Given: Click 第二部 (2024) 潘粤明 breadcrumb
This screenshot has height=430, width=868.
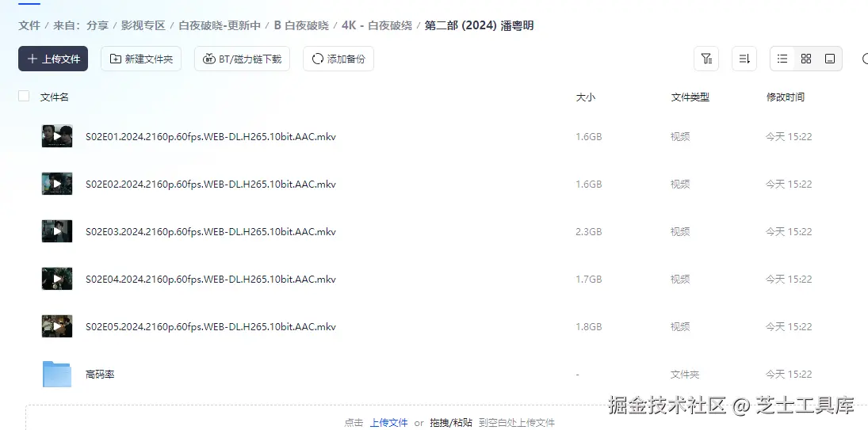Looking at the screenshot, I should pyautogui.click(x=480, y=25).
